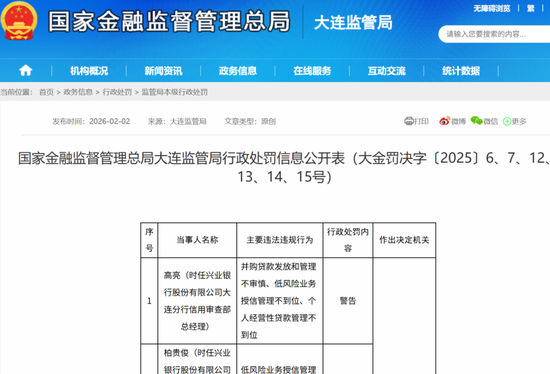Screen dimensions: 550x374
Task: Click the 序号 column header
Action: pos(149,240)
